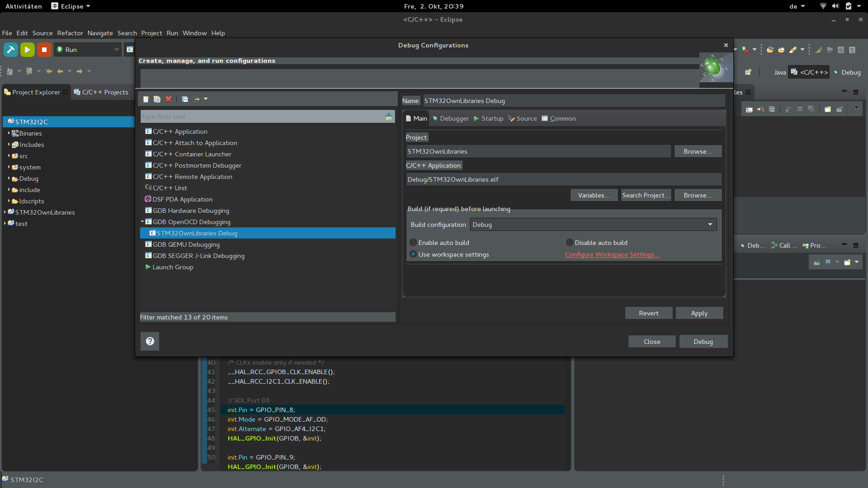Click the Duplicate launch configuration icon
The width and height of the screenshot is (868, 488).
(x=157, y=99)
